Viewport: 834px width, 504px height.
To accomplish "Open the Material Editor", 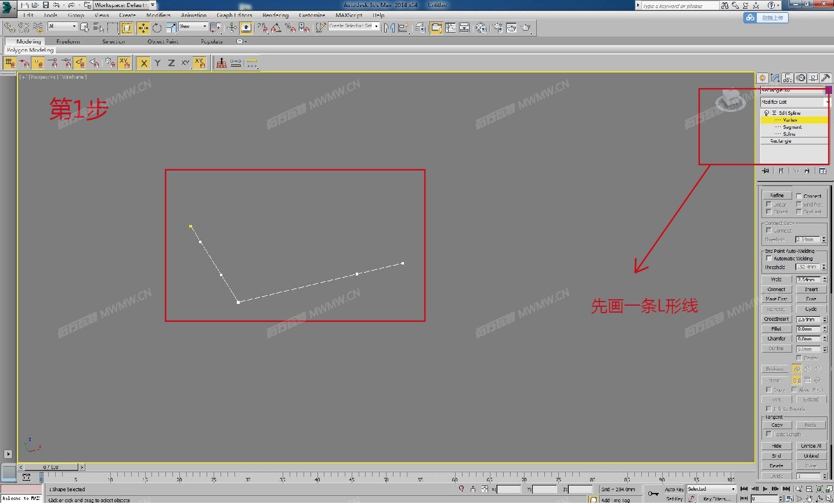I will pos(481,28).
